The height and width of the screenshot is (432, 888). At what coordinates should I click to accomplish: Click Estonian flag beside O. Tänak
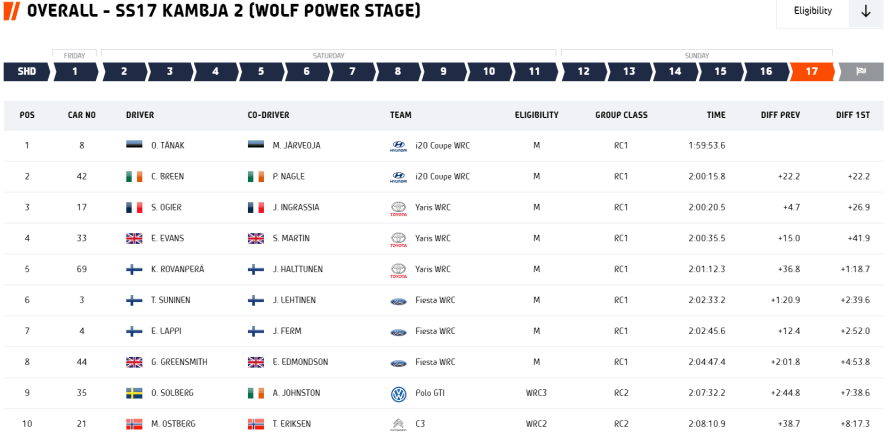tap(134, 146)
